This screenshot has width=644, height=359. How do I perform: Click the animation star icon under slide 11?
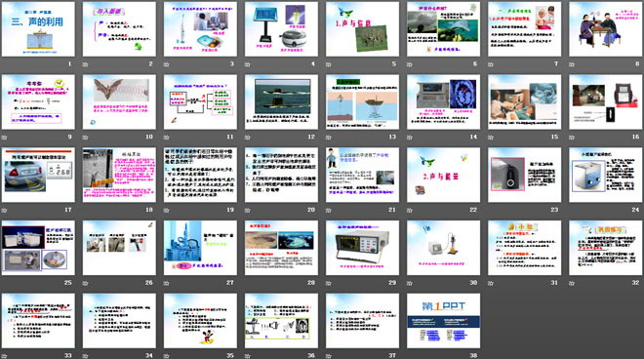(166, 138)
